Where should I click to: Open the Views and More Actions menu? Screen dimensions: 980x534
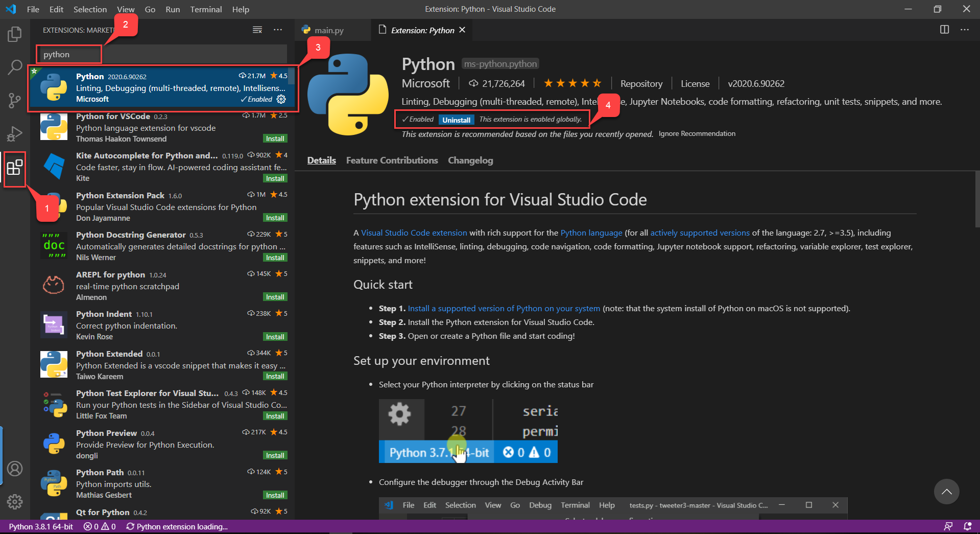tap(278, 30)
